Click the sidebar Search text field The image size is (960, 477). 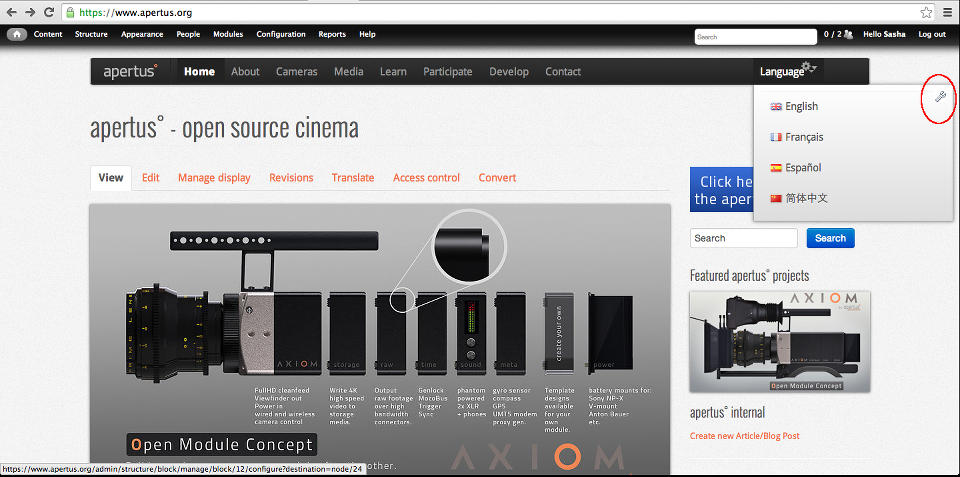(744, 238)
